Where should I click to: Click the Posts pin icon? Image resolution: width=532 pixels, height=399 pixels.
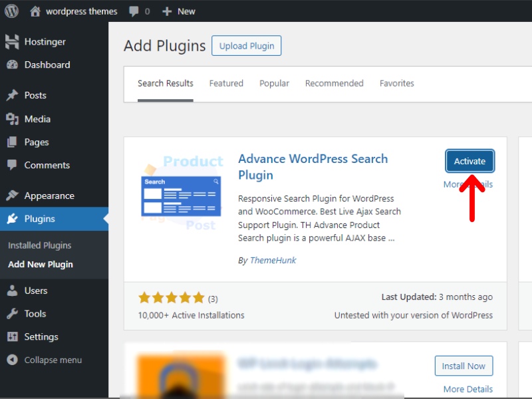[12, 95]
